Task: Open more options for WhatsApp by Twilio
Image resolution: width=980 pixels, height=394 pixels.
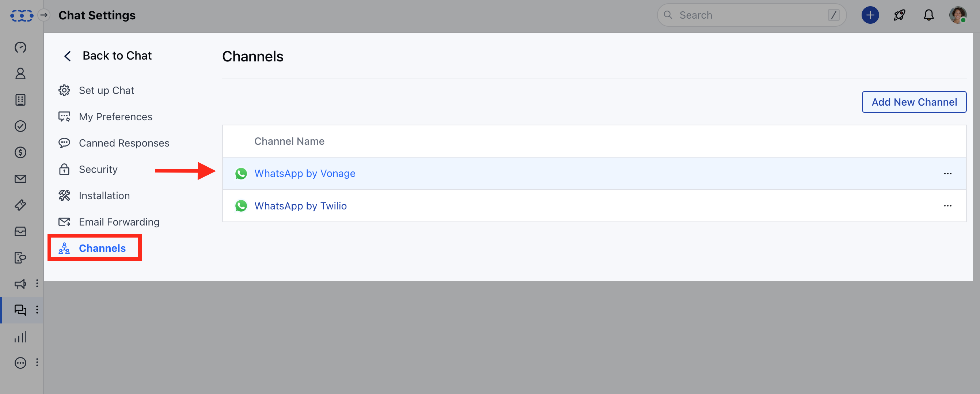Action: [x=947, y=206]
